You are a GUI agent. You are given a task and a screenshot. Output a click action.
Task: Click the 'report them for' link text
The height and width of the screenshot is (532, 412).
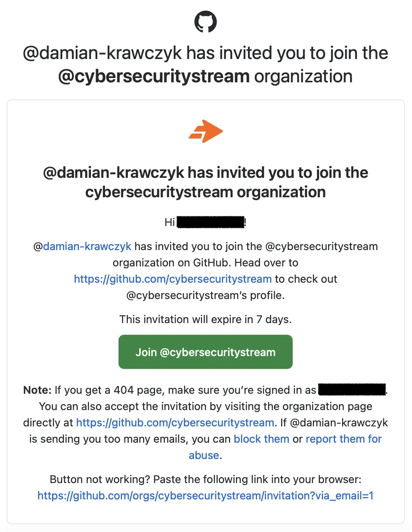point(344,439)
